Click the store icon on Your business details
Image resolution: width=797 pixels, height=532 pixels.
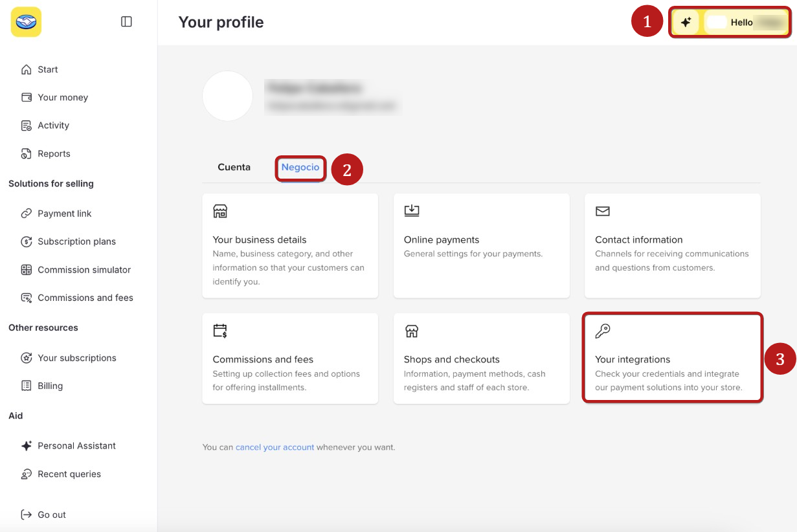click(x=220, y=211)
